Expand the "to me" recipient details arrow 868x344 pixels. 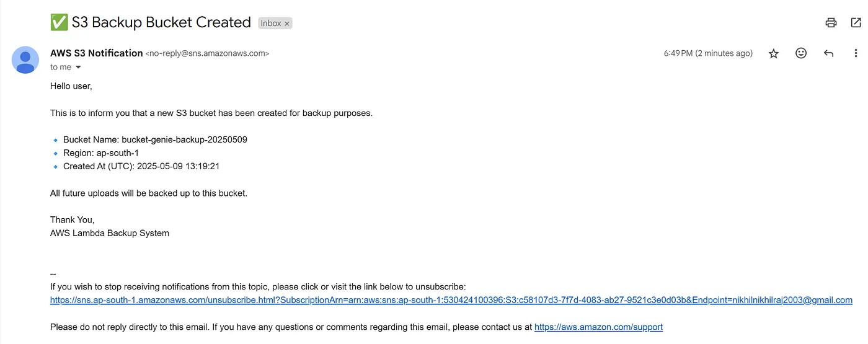click(78, 67)
